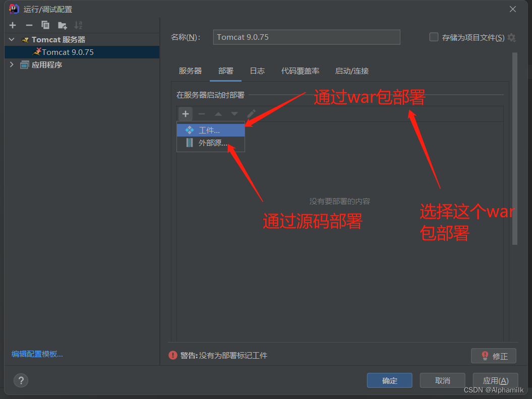The width and height of the screenshot is (532, 399).
Task: Click the 警告: 没有为部署标记工件 message
Action: 224,355
